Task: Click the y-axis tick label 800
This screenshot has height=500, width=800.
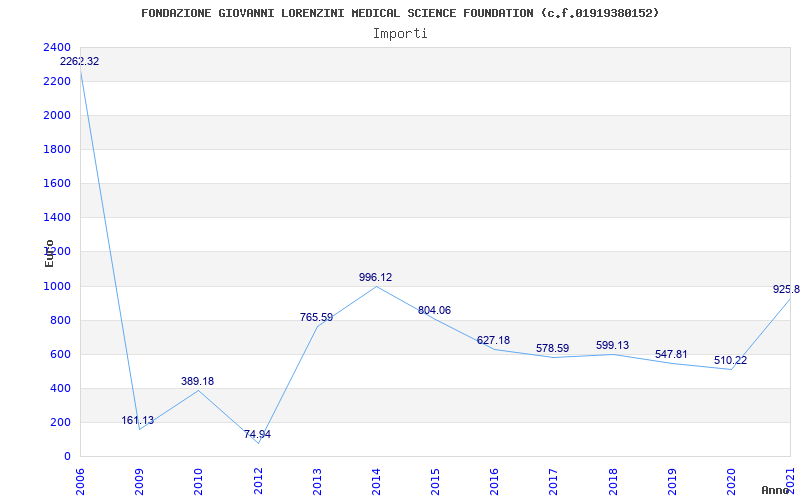Action: (61, 320)
